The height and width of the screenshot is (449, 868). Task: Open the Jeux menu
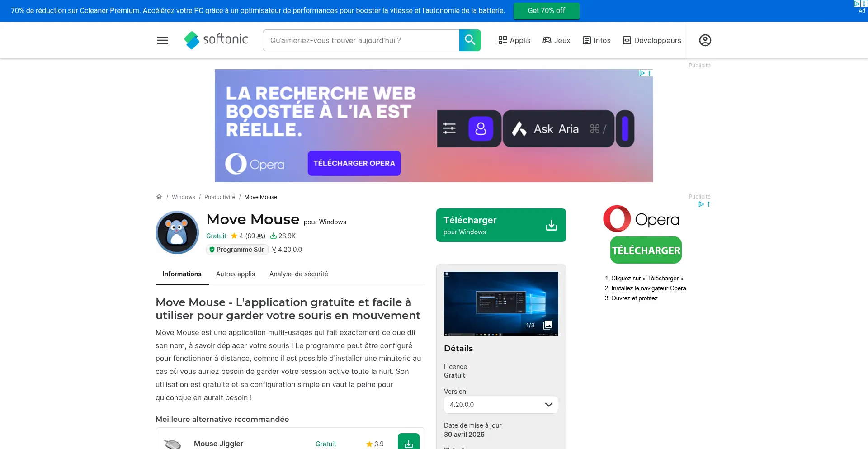557,40
